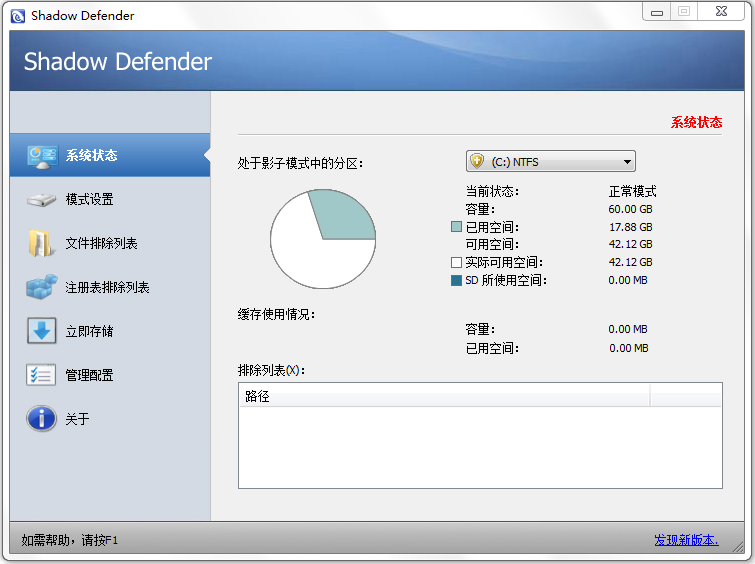Image resolution: width=755 pixels, height=564 pixels.
Task: Click the 处于影子模式中的分区 label
Action: pyautogui.click(x=300, y=163)
